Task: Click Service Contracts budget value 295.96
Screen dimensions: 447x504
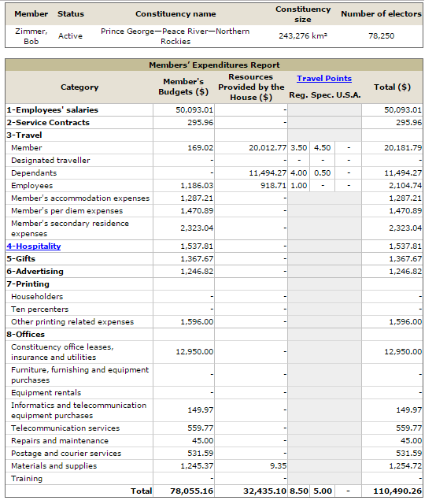Action: [x=201, y=123]
